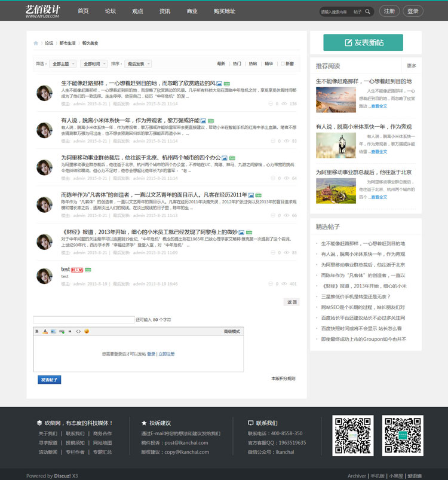Expand the 全部主题 filter dropdown
448x480 pixels.
point(63,64)
